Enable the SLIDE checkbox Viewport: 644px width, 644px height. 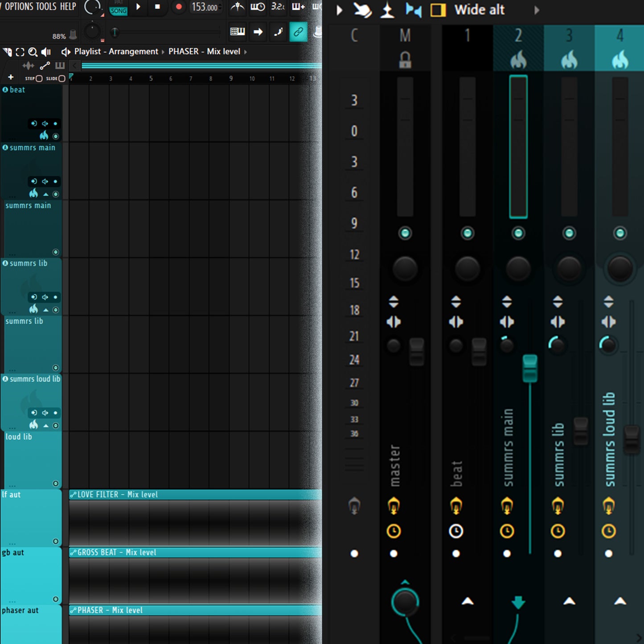click(x=62, y=78)
